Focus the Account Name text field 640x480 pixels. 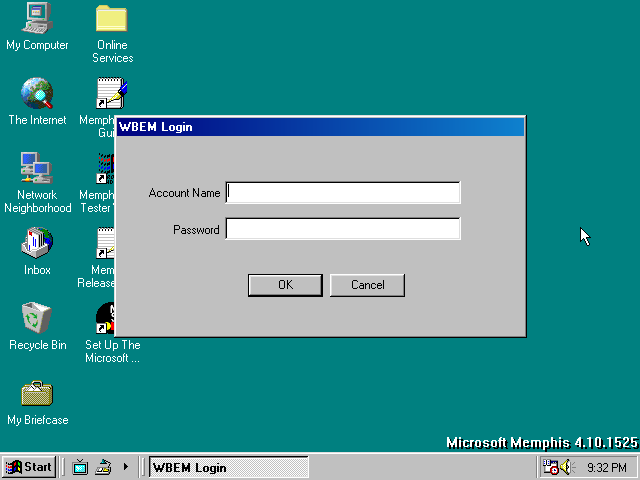tap(343, 193)
